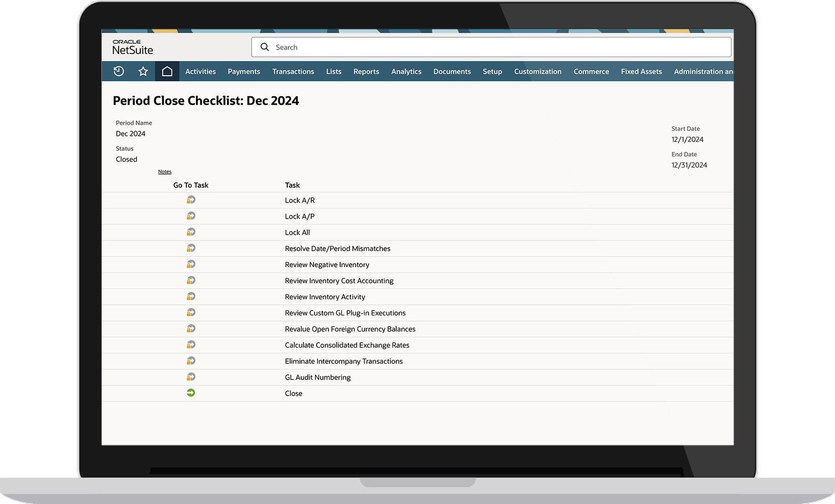Select Review Negative Inventory text
Viewport: 835px width, 504px height.
pyautogui.click(x=327, y=265)
